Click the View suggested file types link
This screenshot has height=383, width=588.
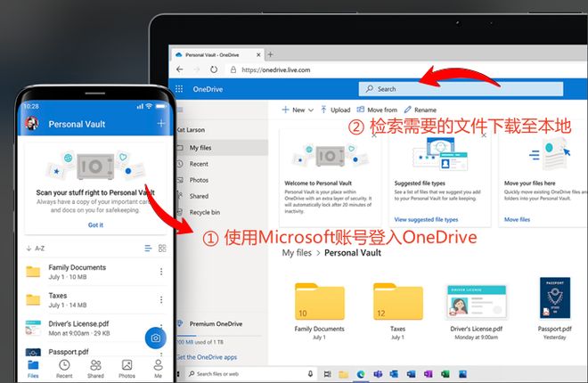tap(426, 220)
